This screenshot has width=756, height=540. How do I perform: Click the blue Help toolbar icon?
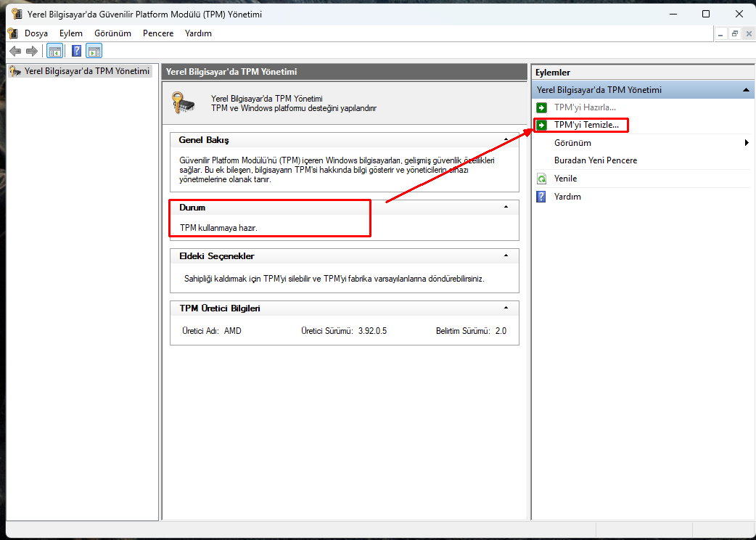coord(76,51)
